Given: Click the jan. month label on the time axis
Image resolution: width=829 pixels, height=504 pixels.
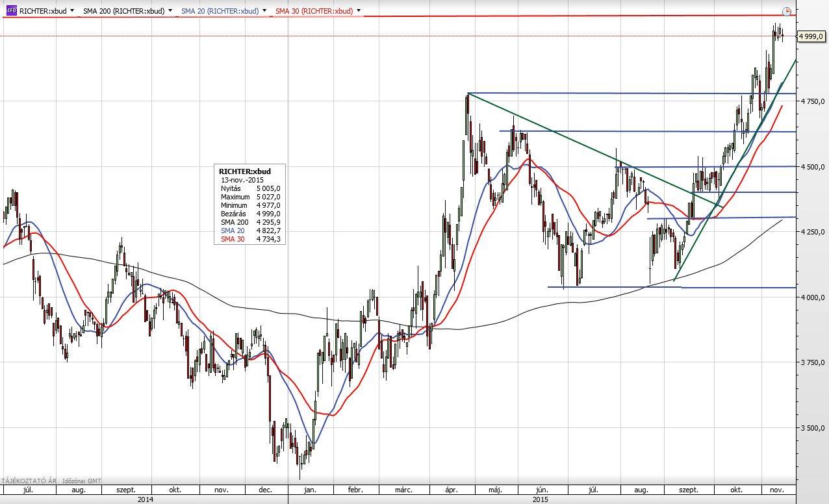Looking at the screenshot, I should [309, 490].
